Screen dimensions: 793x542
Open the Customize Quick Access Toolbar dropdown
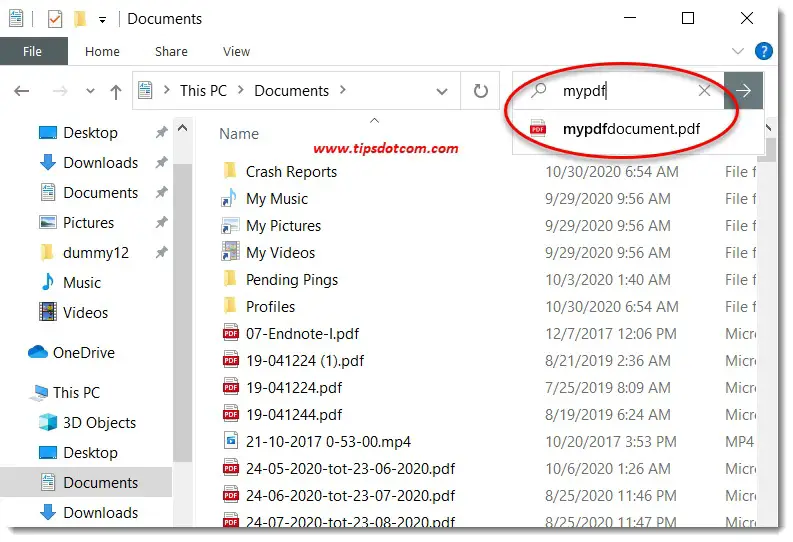tap(102, 20)
